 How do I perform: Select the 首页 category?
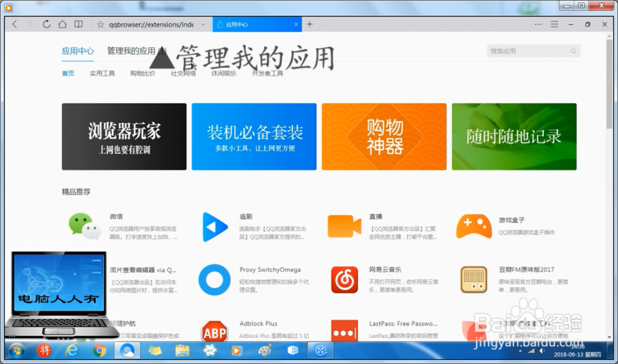click(68, 74)
